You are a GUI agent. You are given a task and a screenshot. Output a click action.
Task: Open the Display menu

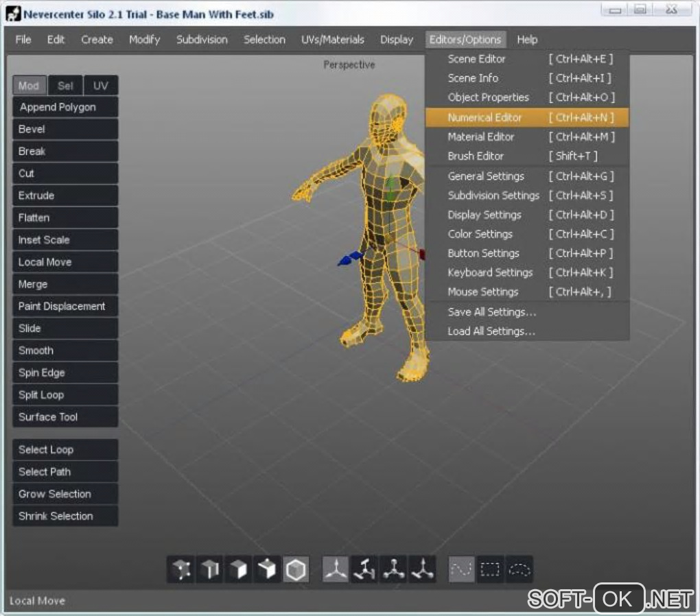[x=397, y=40]
